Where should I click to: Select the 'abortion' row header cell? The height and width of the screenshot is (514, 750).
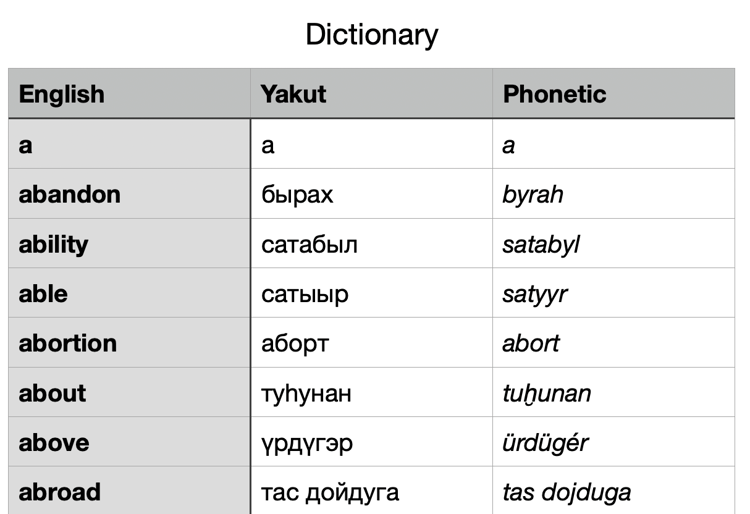[x=67, y=343]
